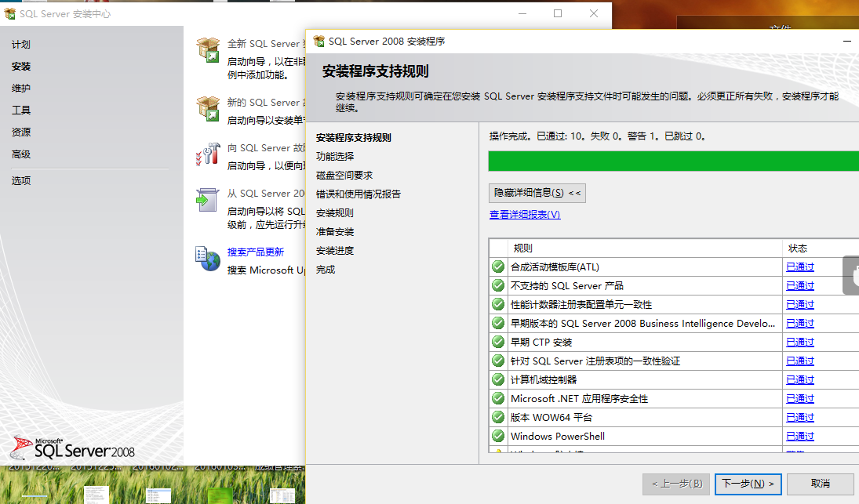Click the 状态 column header
This screenshot has width=859, height=504.
click(820, 248)
